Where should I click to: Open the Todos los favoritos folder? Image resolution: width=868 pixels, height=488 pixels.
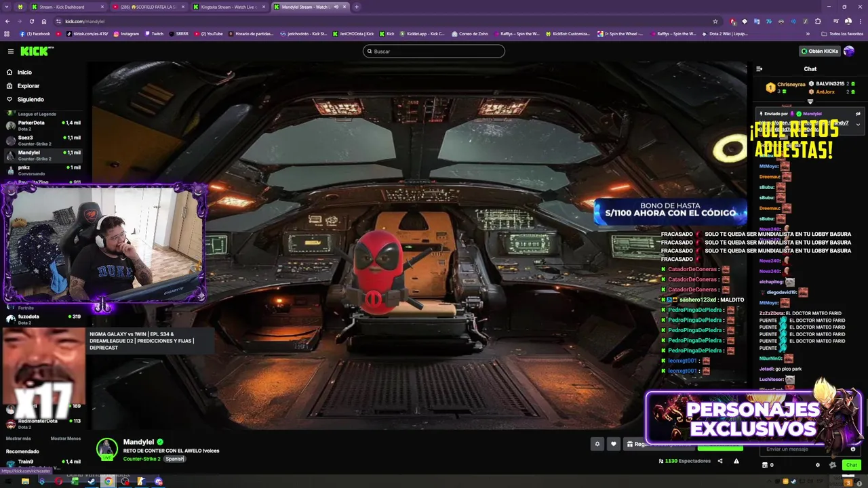click(x=843, y=33)
